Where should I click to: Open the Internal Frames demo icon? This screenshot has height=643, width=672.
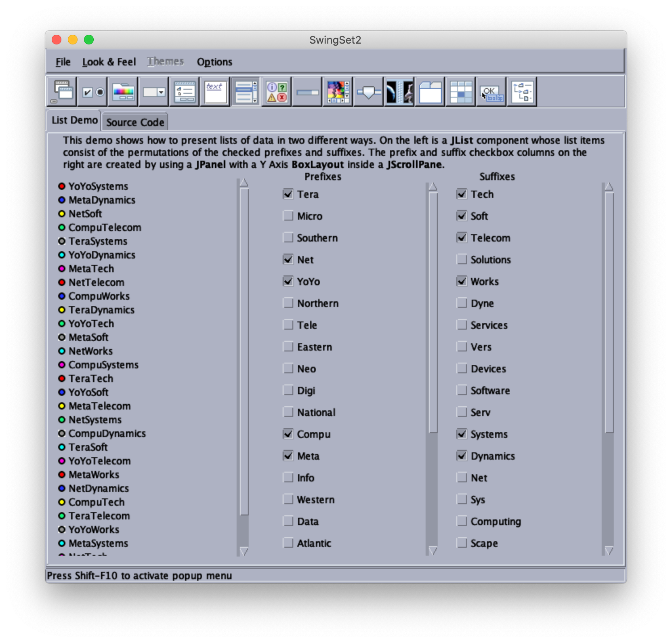click(x=62, y=92)
